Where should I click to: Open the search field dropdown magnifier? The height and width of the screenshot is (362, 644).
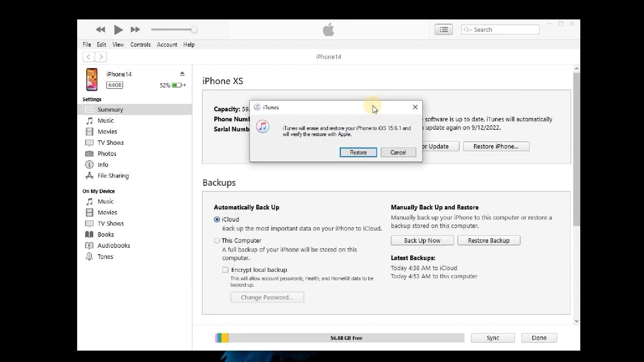(467, 30)
